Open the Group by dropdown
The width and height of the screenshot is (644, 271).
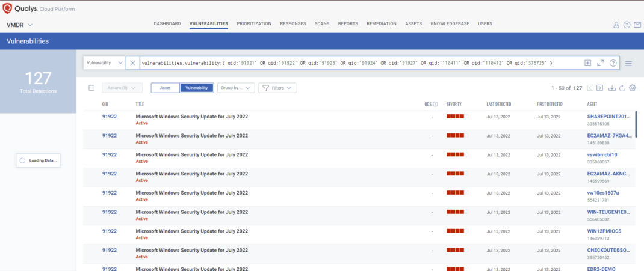pyautogui.click(x=236, y=88)
